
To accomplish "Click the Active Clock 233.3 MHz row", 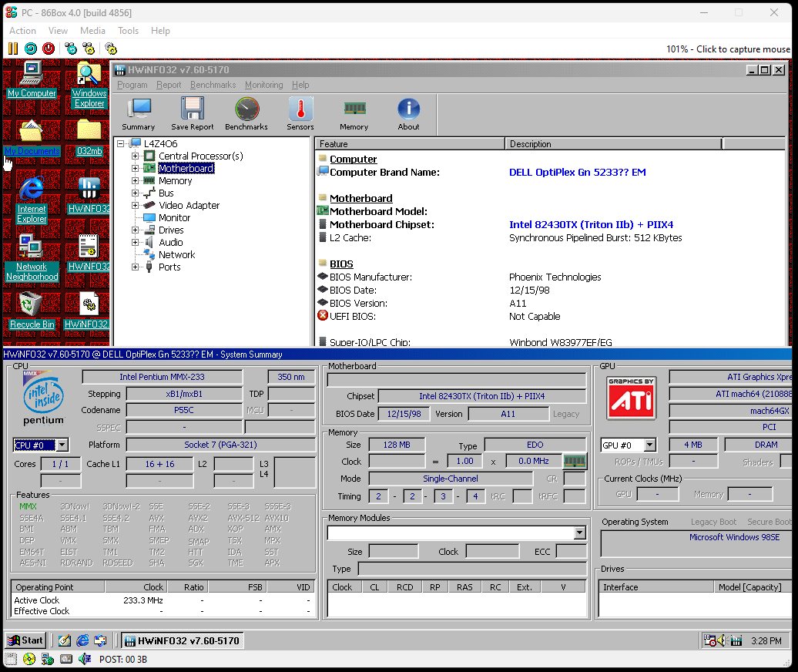I will coord(163,600).
